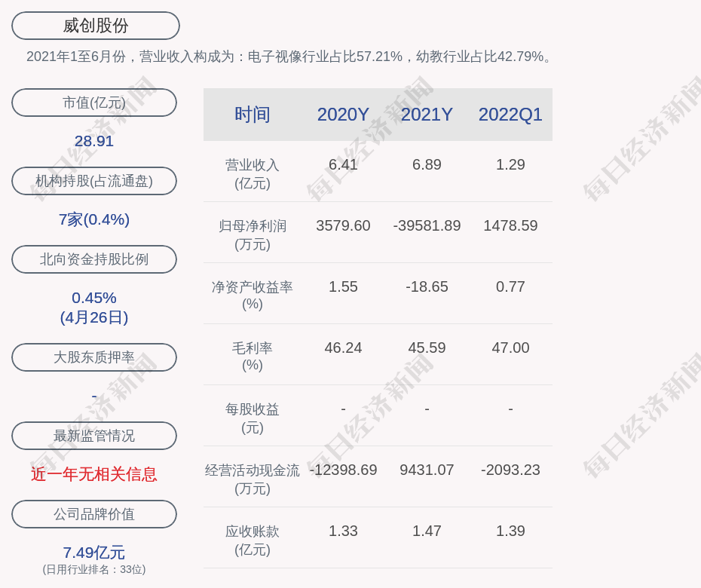Select the 7.49亿元 brand value
The width and height of the screenshot is (701, 588).
(x=94, y=553)
